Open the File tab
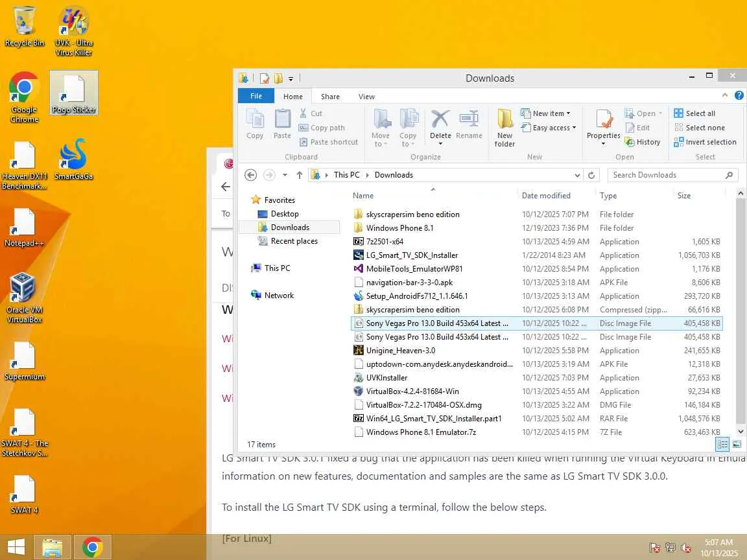The image size is (747, 560). 256,96
